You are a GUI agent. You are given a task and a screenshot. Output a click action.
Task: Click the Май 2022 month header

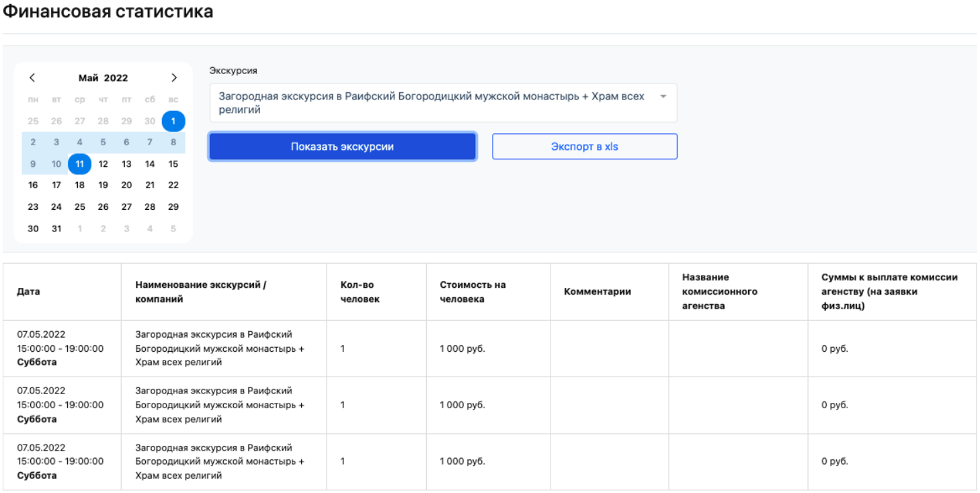point(103,78)
